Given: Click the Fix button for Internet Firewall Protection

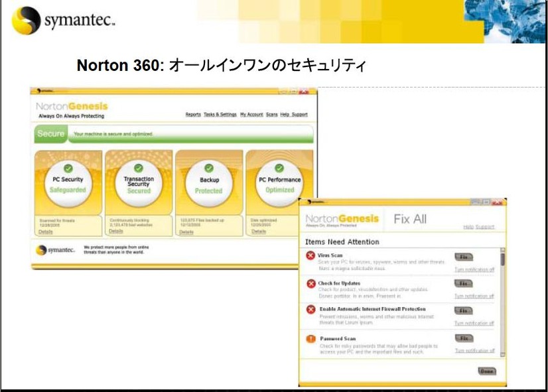Looking at the screenshot, I should 464,310.
